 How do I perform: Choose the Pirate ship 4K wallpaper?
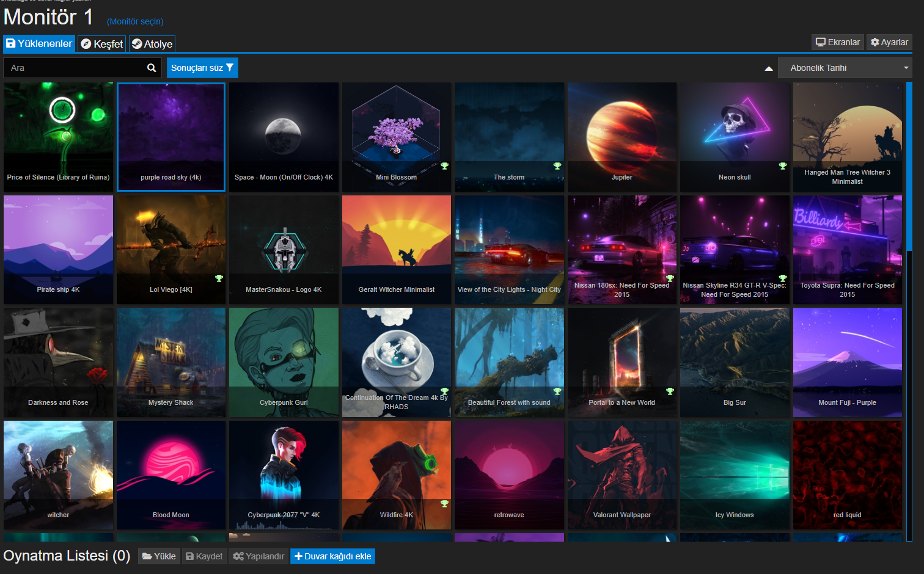tap(58, 250)
